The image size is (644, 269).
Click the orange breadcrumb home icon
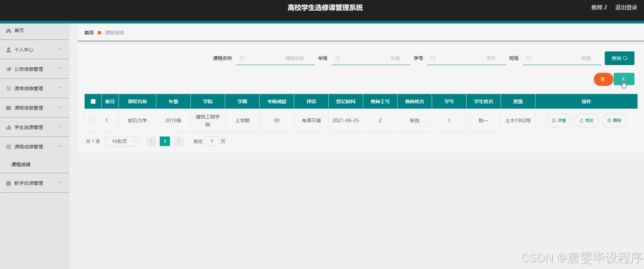click(99, 33)
